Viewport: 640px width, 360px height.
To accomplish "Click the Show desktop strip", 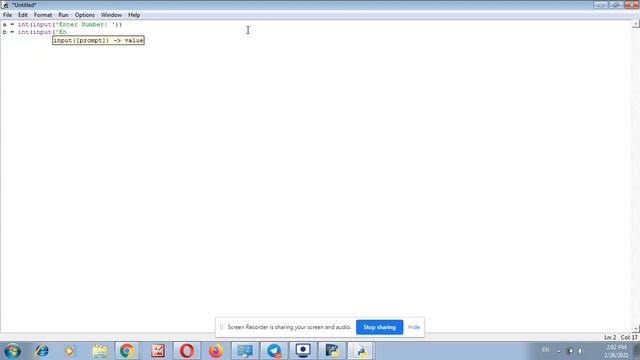I will tap(636, 351).
